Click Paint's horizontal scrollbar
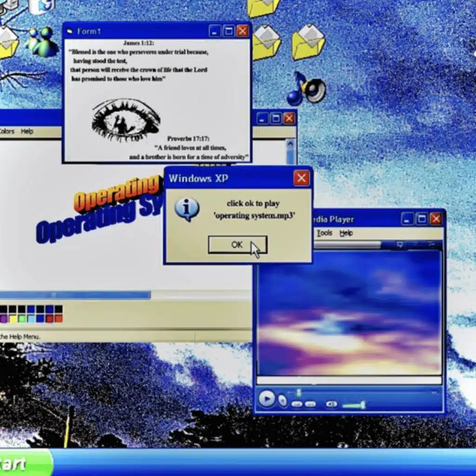The height and width of the screenshot is (476, 476). pos(74,295)
